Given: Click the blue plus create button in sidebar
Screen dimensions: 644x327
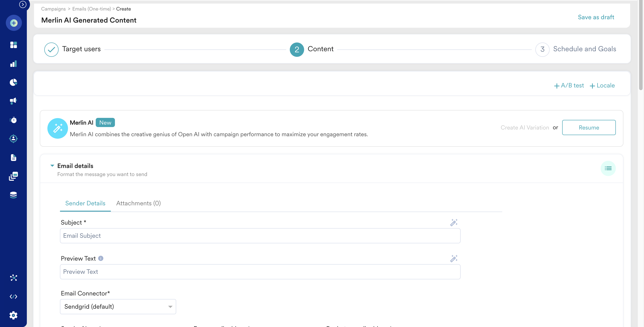Looking at the screenshot, I should tap(14, 23).
